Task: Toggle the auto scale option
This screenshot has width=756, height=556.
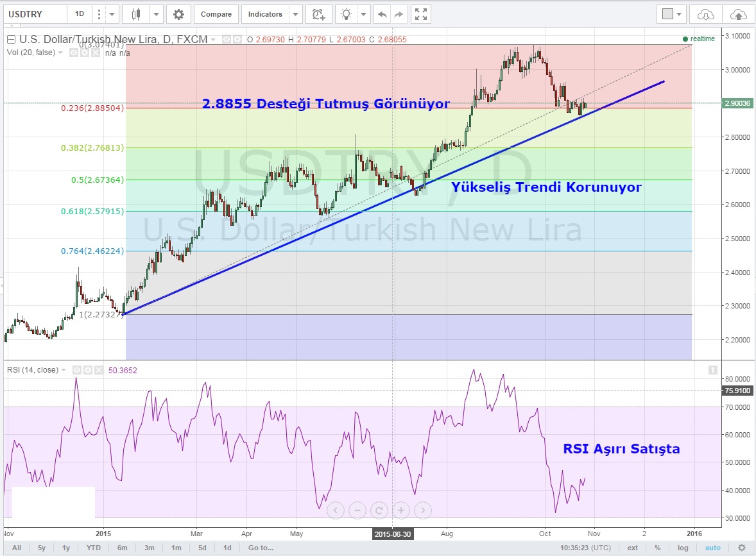Action: pyautogui.click(x=713, y=548)
